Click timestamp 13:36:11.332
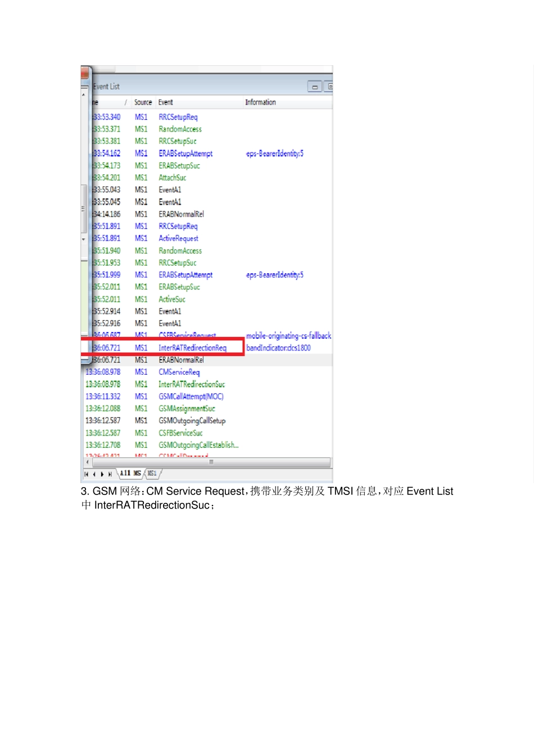The width and height of the screenshot is (534, 756). pos(103,397)
